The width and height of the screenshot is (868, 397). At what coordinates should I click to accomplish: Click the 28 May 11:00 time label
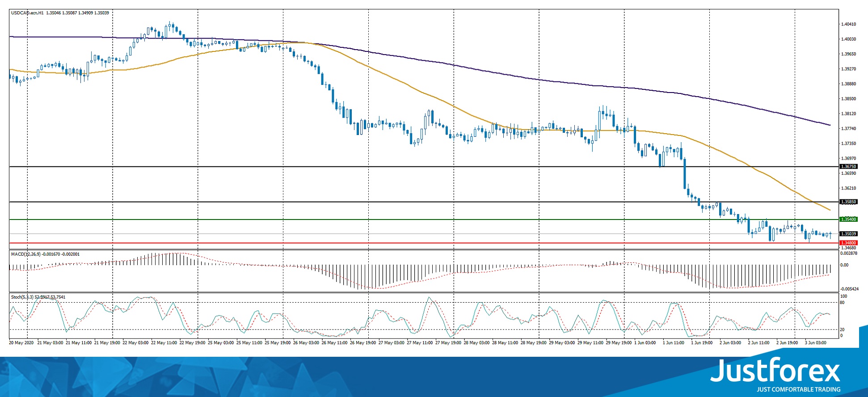coord(505,343)
